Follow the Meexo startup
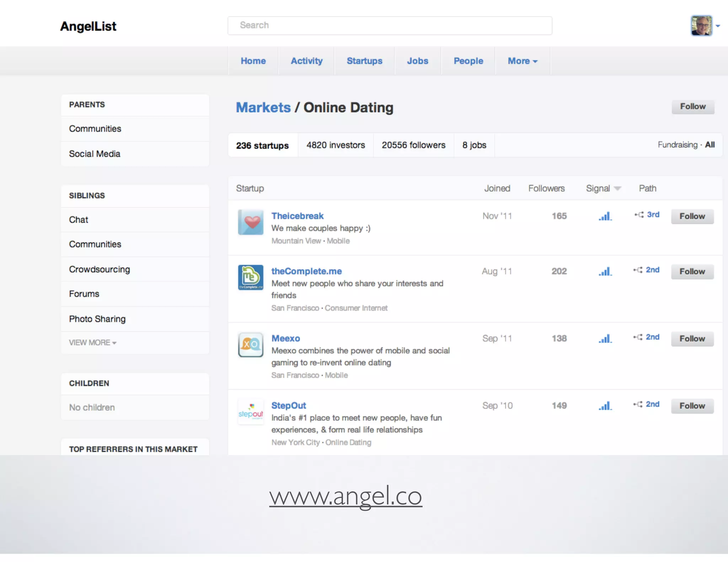728x562 pixels. click(692, 339)
